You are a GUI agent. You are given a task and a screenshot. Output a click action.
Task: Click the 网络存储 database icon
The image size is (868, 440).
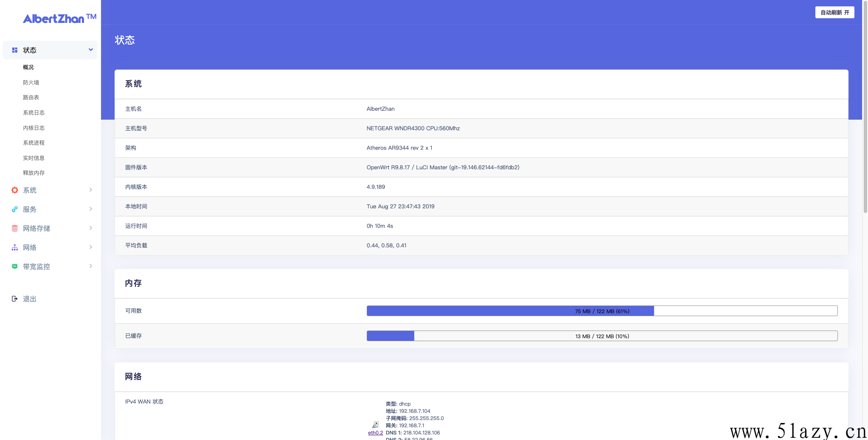[15, 228]
